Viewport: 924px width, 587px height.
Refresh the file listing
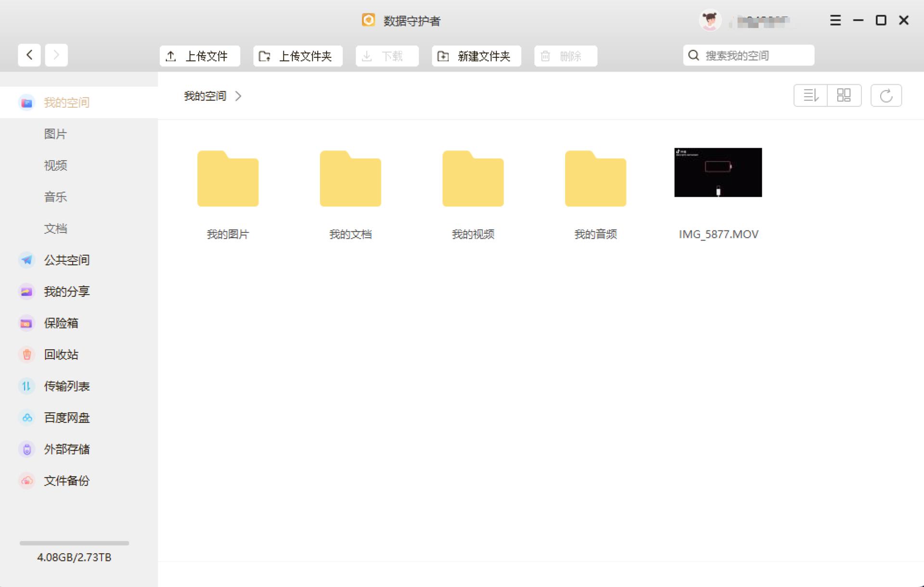coord(885,95)
